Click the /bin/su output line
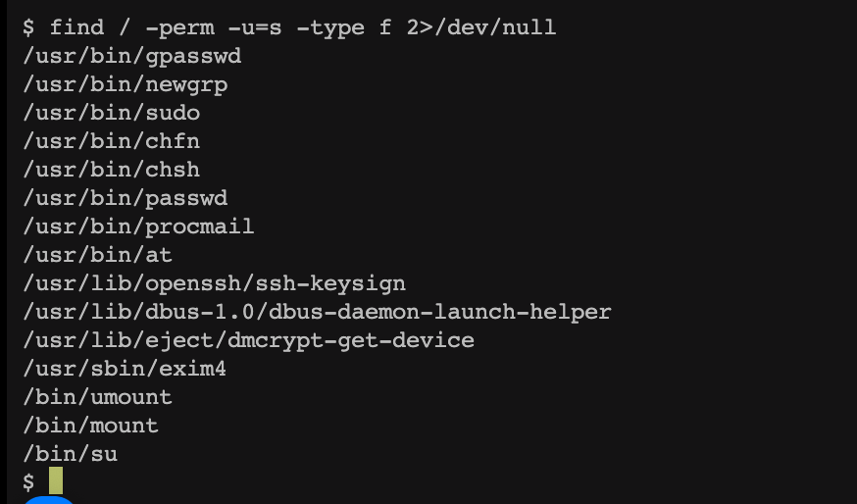The height and width of the screenshot is (504, 857). tap(70, 454)
